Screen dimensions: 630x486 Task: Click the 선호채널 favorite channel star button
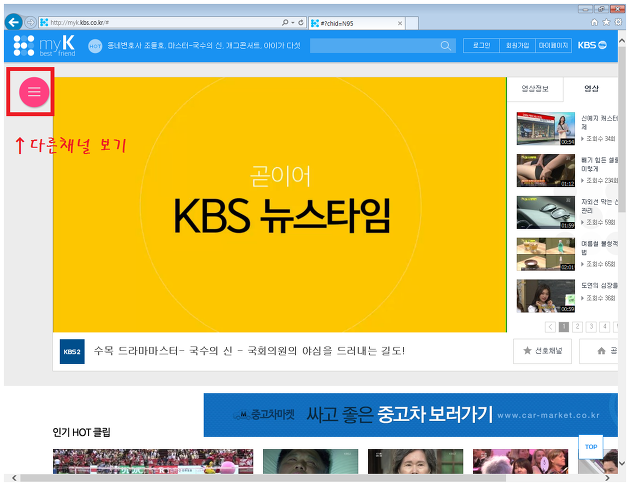(x=542, y=351)
